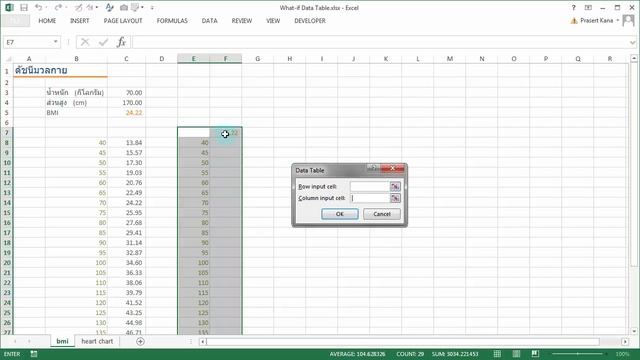Click the Column input cell text field
Image resolution: width=640 pixels, height=360 pixels.
(369, 198)
